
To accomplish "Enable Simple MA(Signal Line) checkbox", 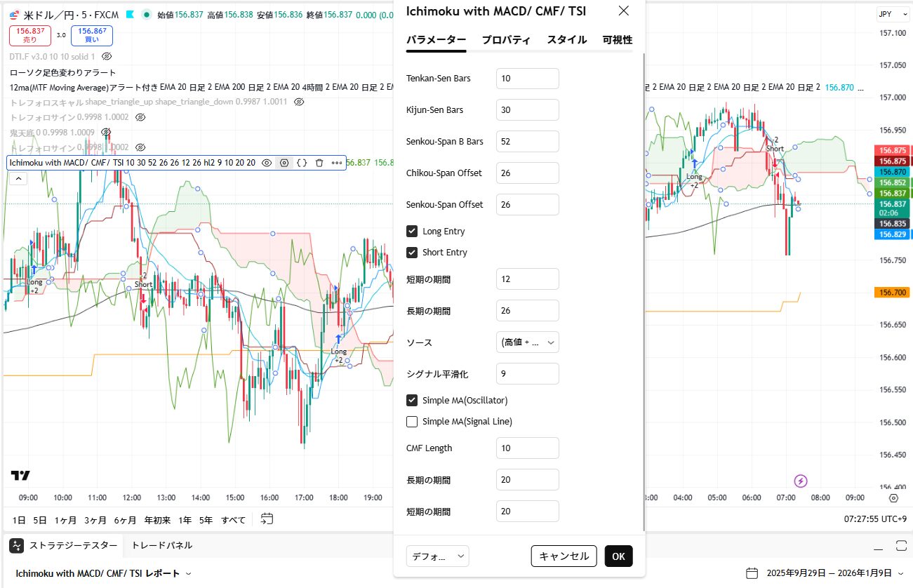I will [x=413, y=422].
